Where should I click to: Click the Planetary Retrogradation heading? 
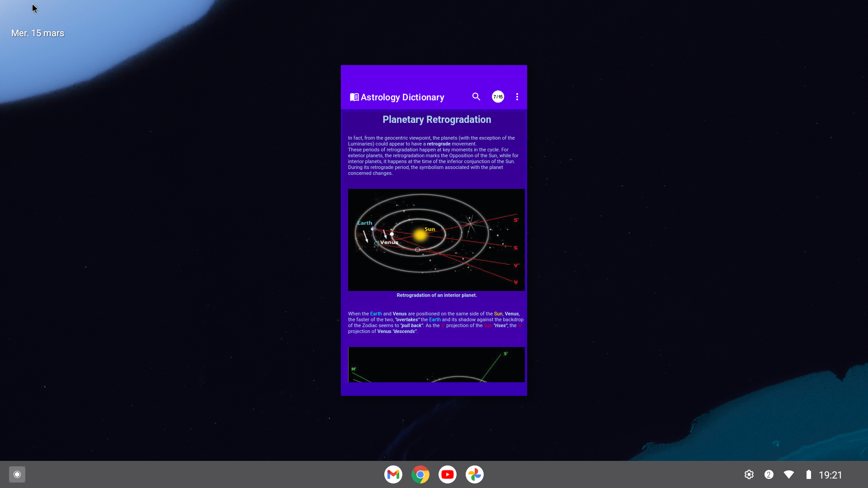[437, 120]
